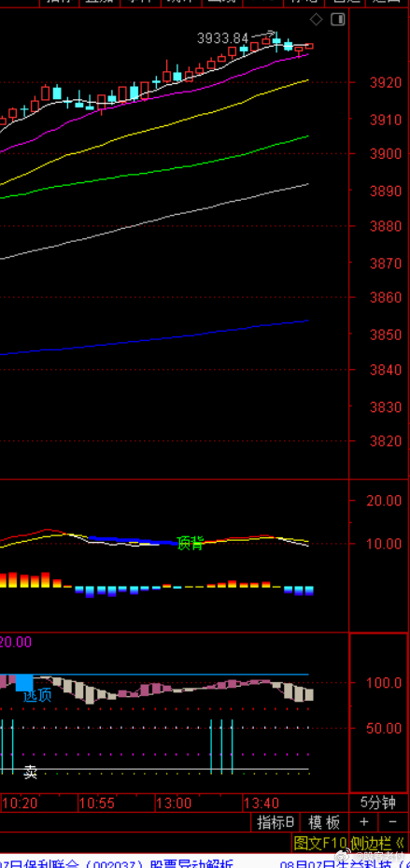The height and width of the screenshot is (868, 410).
Task: Collapse the 侧边栏 sidebar
Action: 380,843
